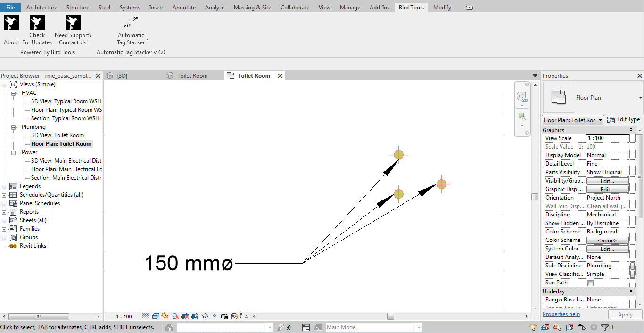Screen dimensions: 644x333
Task: Expand the Legends node
Action: [4, 187]
